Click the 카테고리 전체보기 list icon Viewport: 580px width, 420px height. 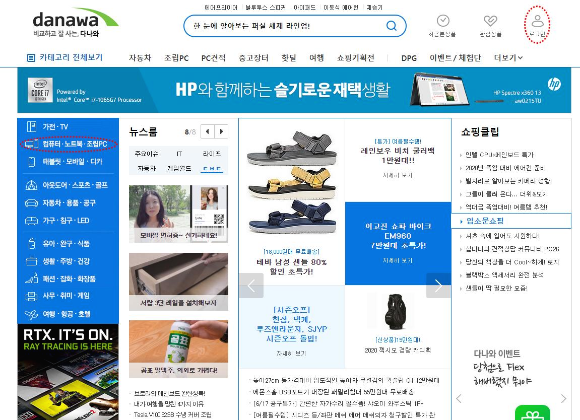pyautogui.click(x=31, y=58)
